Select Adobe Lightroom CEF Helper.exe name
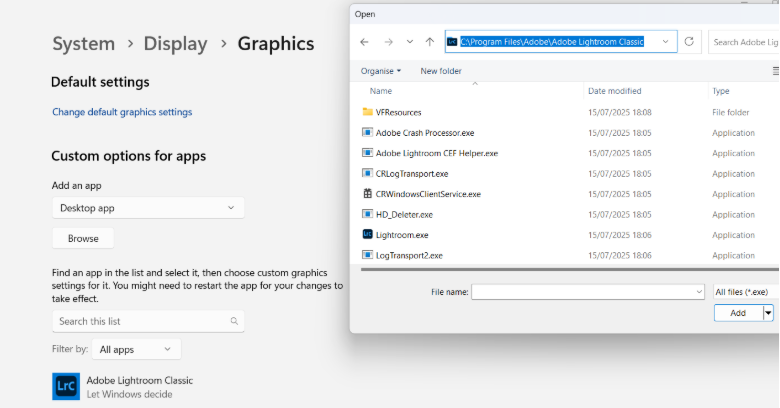The image size is (780, 408). point(437,153)
